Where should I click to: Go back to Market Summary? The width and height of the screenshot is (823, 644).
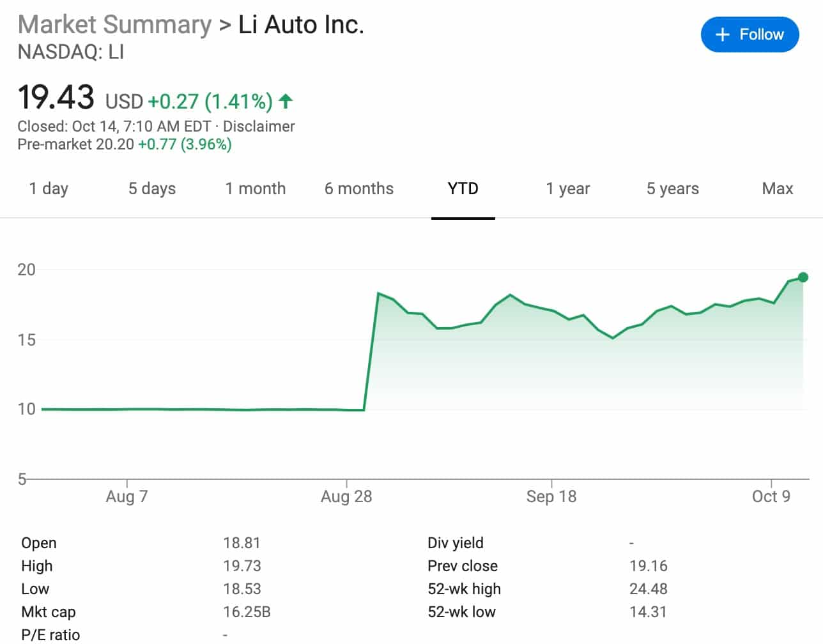coord(114,24)
